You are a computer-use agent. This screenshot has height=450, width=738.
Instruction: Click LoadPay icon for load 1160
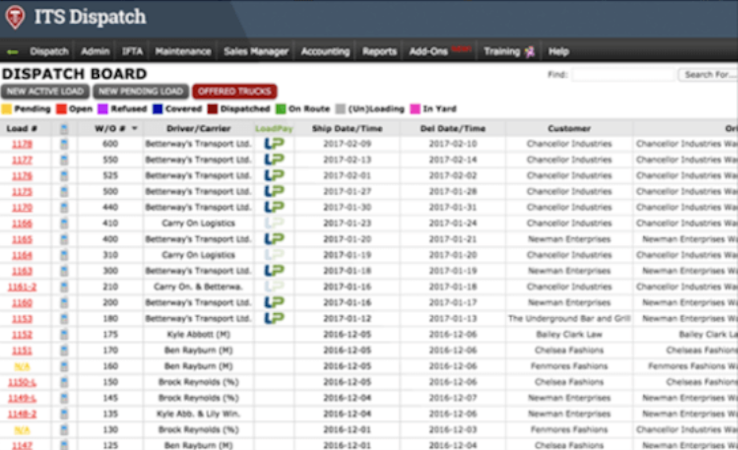(x=274, y=303)
